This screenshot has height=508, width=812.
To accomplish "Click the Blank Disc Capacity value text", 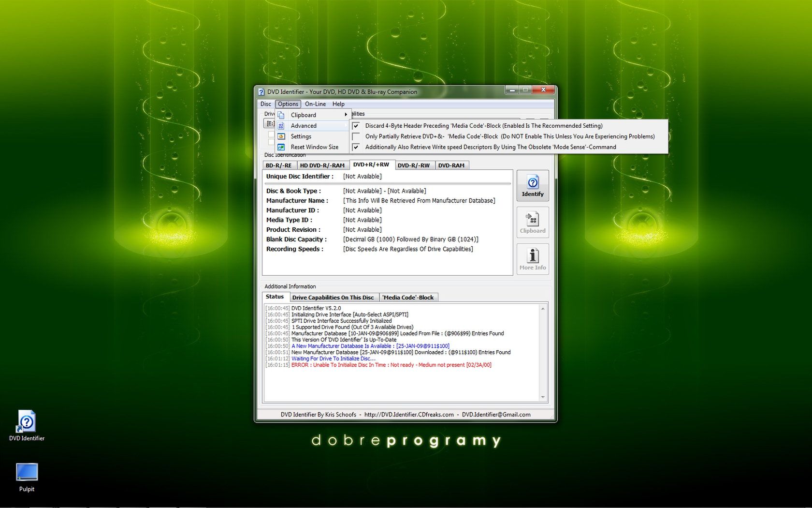I will pos(411,239).
